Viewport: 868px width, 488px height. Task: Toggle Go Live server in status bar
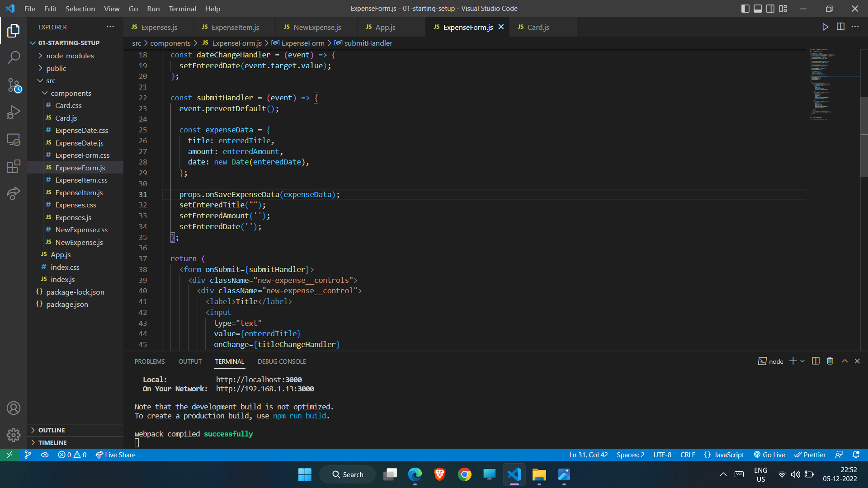769,455
